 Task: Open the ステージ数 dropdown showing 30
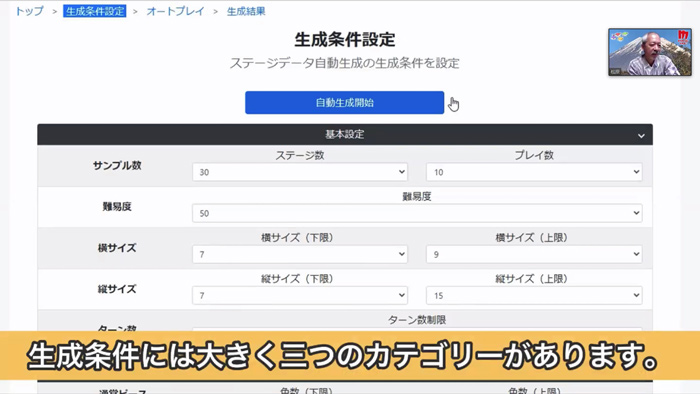[300, 172]
